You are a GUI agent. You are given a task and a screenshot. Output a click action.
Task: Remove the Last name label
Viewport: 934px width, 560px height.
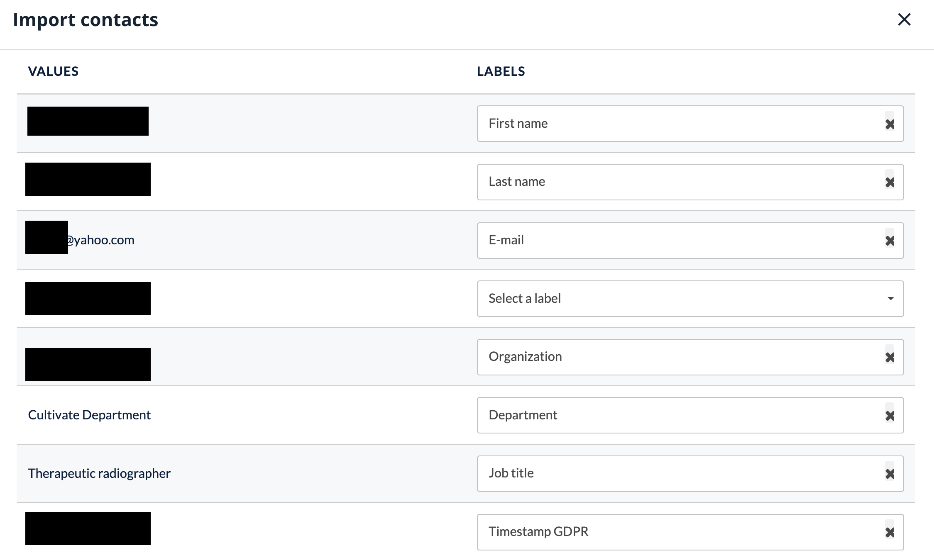[x=890, y=182]
